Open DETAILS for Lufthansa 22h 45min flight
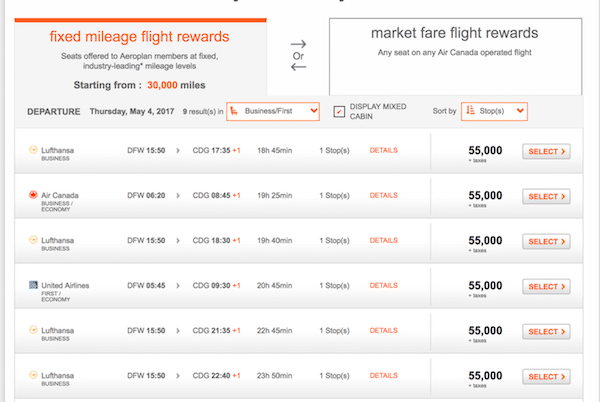600x402 pixels. pos(383,330)
